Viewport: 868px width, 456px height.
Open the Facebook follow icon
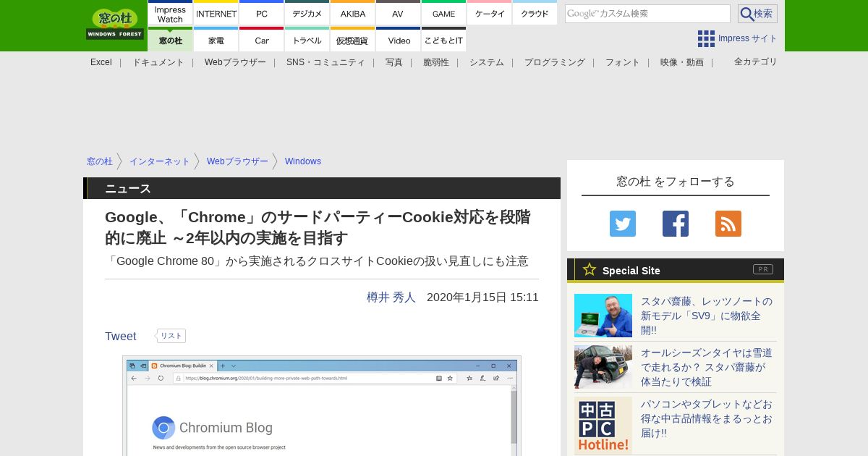[x=676, y=224]
